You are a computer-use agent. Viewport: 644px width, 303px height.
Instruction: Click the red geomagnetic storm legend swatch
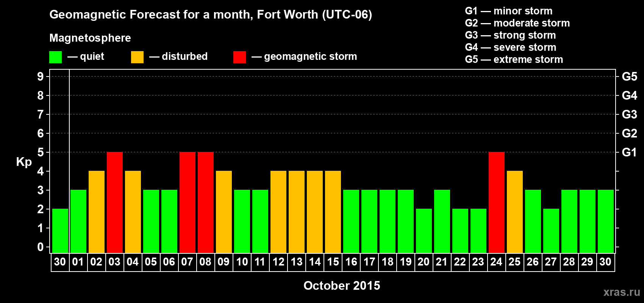(x=239, y=57)
